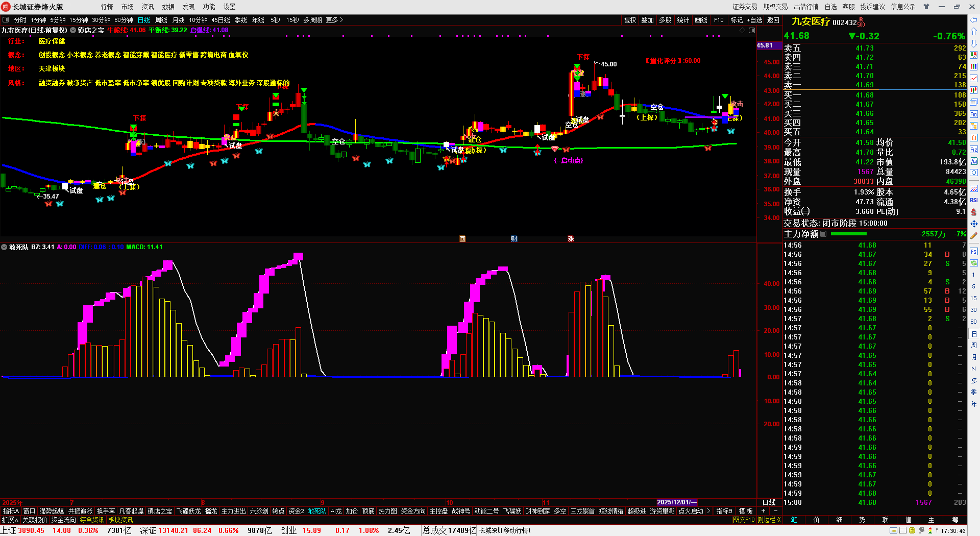Image resolution: width=980 pixels, height=536 pixels.
Task: Click the green 主力净额 progress bar
Action: click(849, 234)
